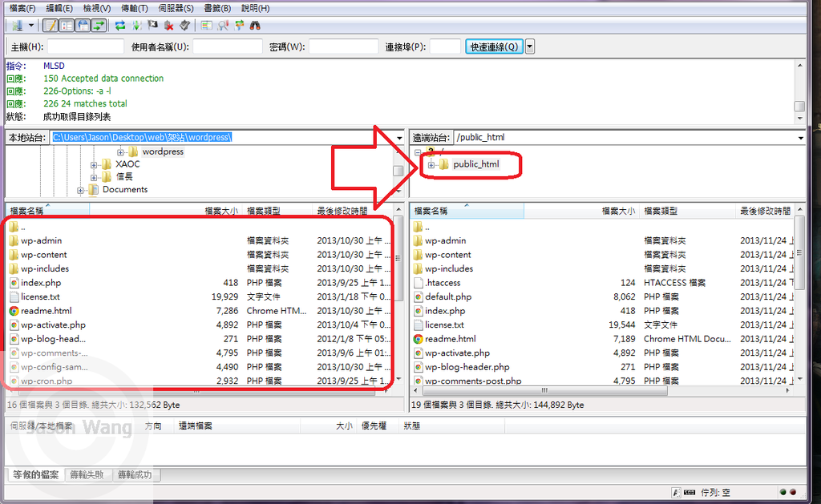This screenshot has height=504, width=821.
Task: Enable synchronized browsing
Action: click(x=238, y=25)
